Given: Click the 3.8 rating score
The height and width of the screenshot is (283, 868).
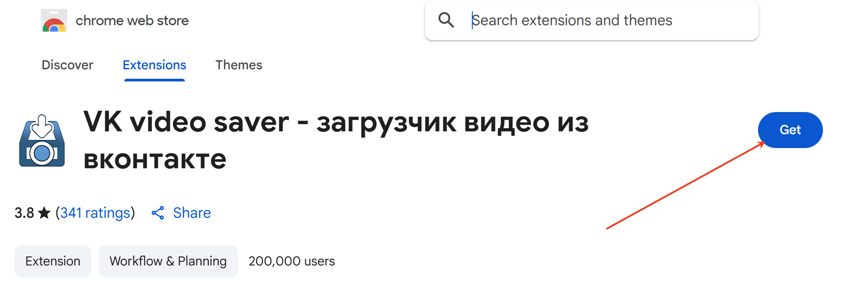Looking at the screenshot, I should click(25, 212).
